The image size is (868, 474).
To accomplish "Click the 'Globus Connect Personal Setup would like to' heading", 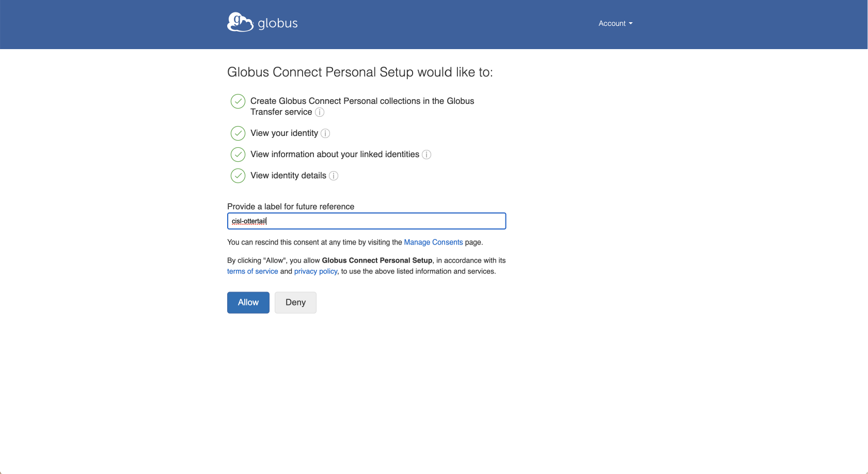I will pos(360,72).
